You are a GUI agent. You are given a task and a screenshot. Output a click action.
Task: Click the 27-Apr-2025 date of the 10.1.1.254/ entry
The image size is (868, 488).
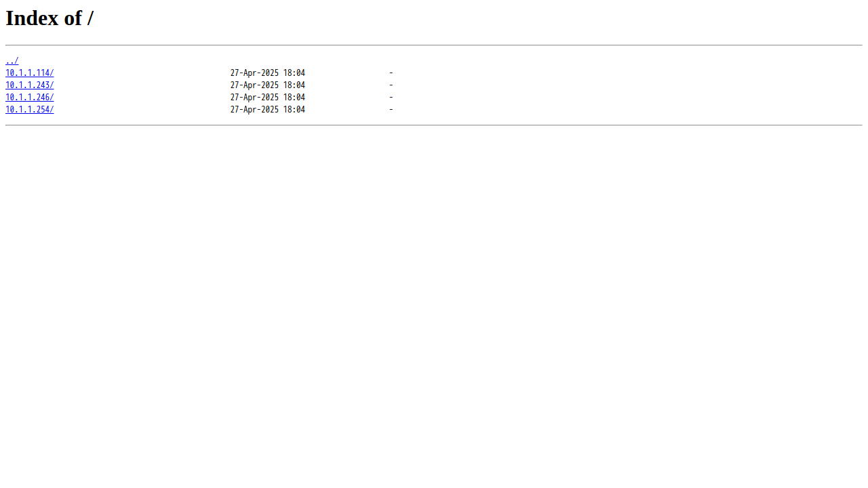pyautogui.click(x=254, y=110)
